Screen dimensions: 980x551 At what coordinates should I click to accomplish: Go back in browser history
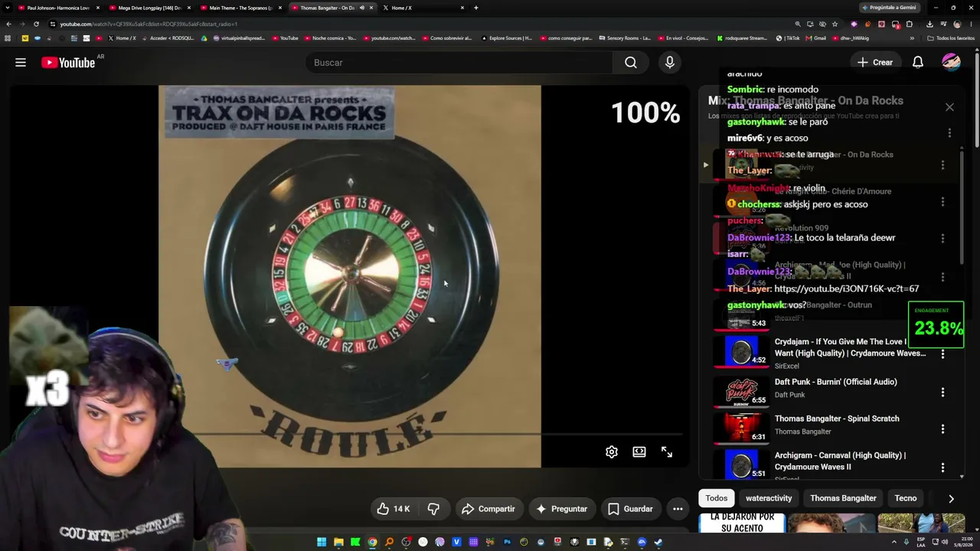pyautogui.click(x=8, y=24)
